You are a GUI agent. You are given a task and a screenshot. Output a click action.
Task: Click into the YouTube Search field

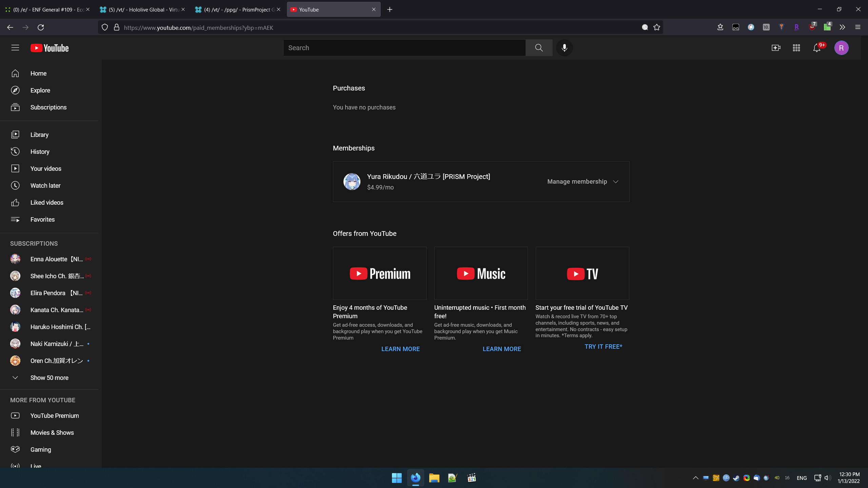pyautogui.click(x=403, y=48)
